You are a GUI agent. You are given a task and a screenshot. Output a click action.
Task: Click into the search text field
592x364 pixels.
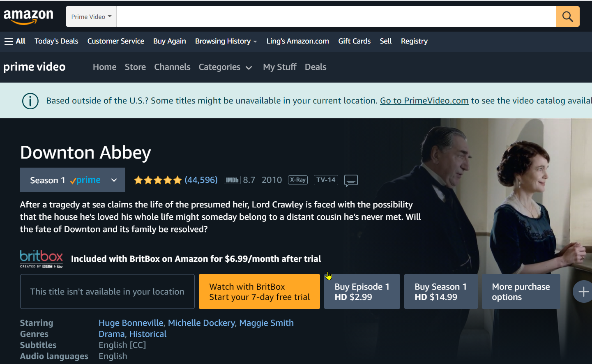(336, 16)
